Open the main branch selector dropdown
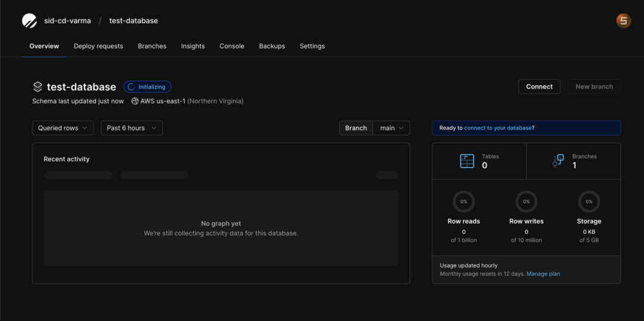This screenshot has width=644, height=321. tap(392, 128)
